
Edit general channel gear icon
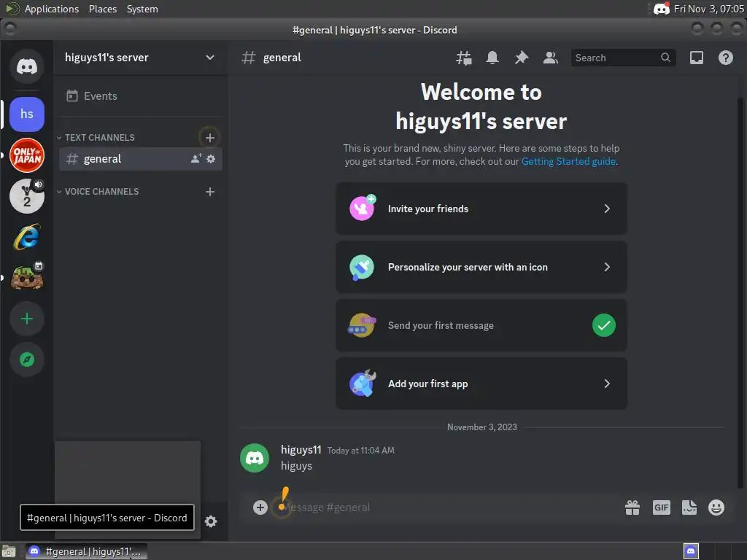click(211, 158)
